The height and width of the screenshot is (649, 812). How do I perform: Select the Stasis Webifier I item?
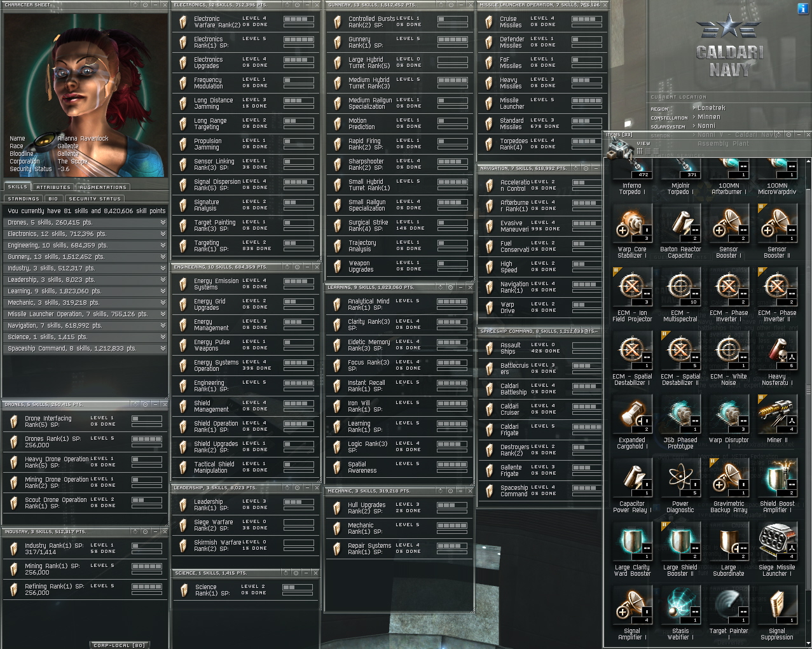click(x=680, y=613)
